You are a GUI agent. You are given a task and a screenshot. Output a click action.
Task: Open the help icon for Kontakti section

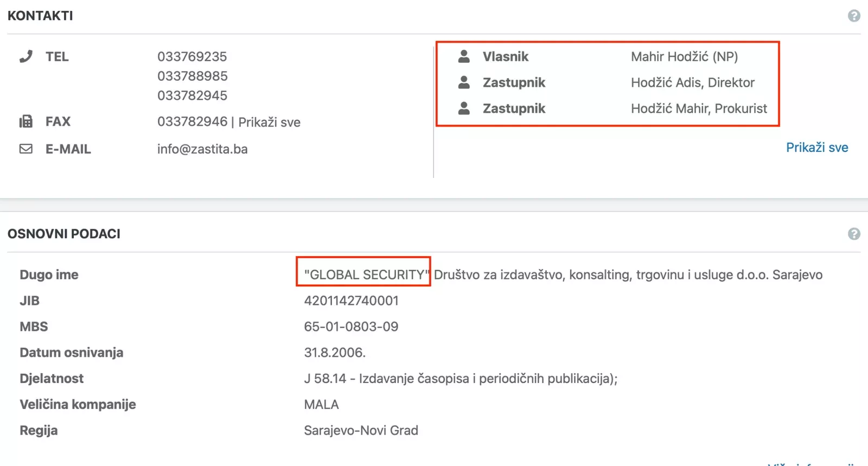(854, 16)
